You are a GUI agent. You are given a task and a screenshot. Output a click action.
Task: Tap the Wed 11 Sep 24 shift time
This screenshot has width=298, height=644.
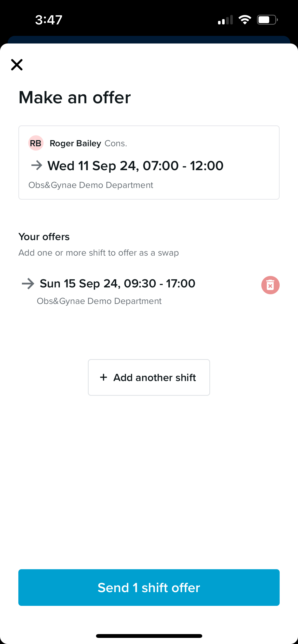pos(136,166)
